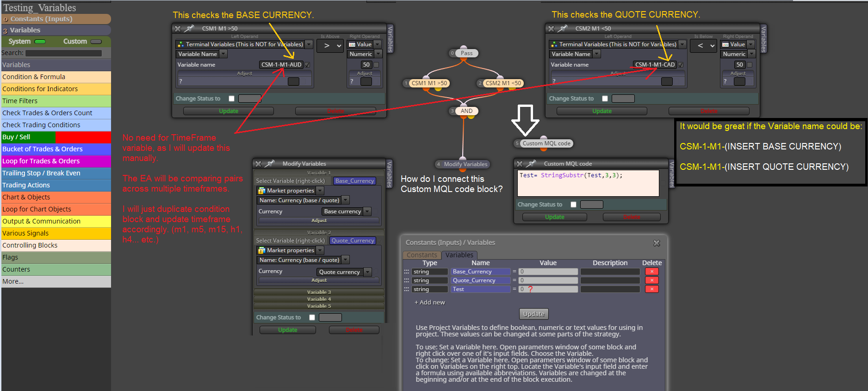The image size is (868, 391).
Task: Expand the Variable 4 section
Action: [x=319, y=299]
